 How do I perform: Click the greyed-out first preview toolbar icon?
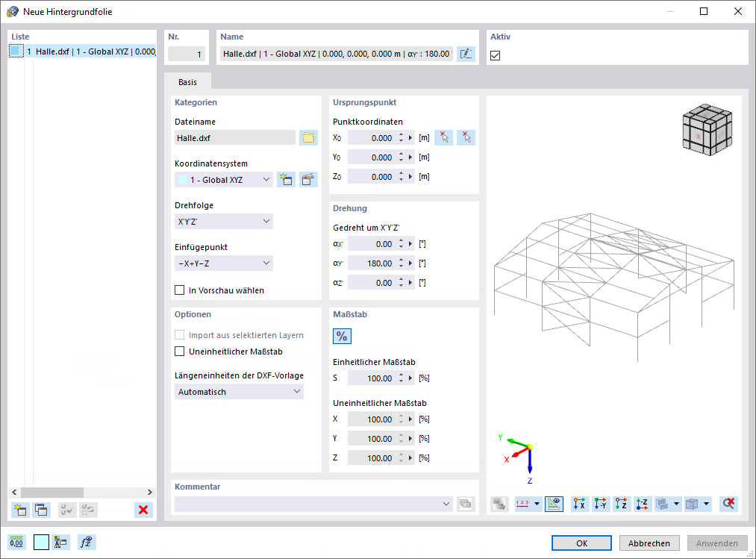click(x=499, y=504)
